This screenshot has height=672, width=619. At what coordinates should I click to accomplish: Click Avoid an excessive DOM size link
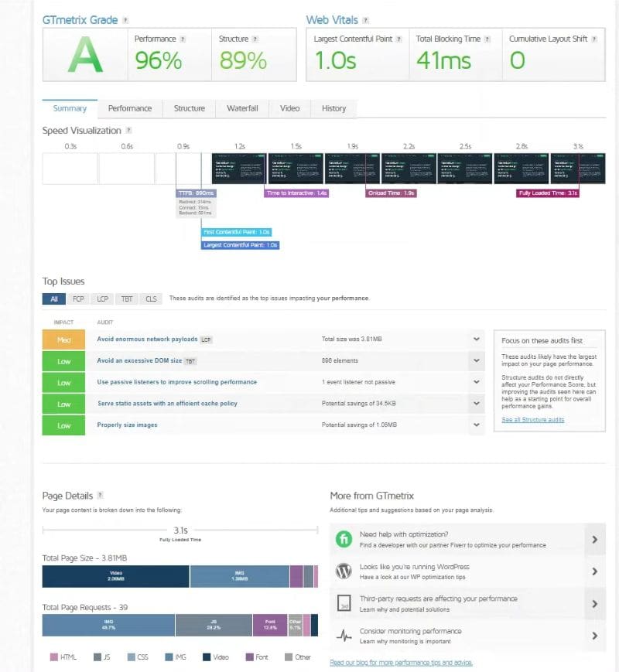click(139, 360)
